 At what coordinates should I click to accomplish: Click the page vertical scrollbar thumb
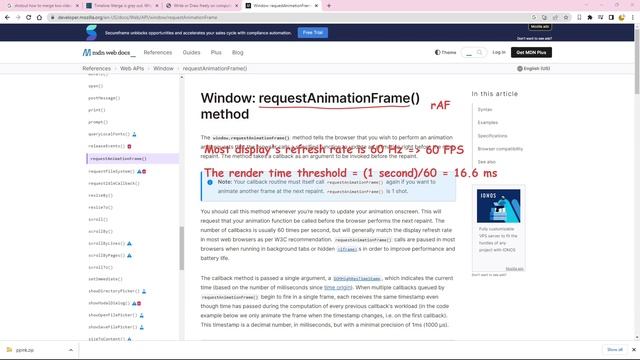637,61
